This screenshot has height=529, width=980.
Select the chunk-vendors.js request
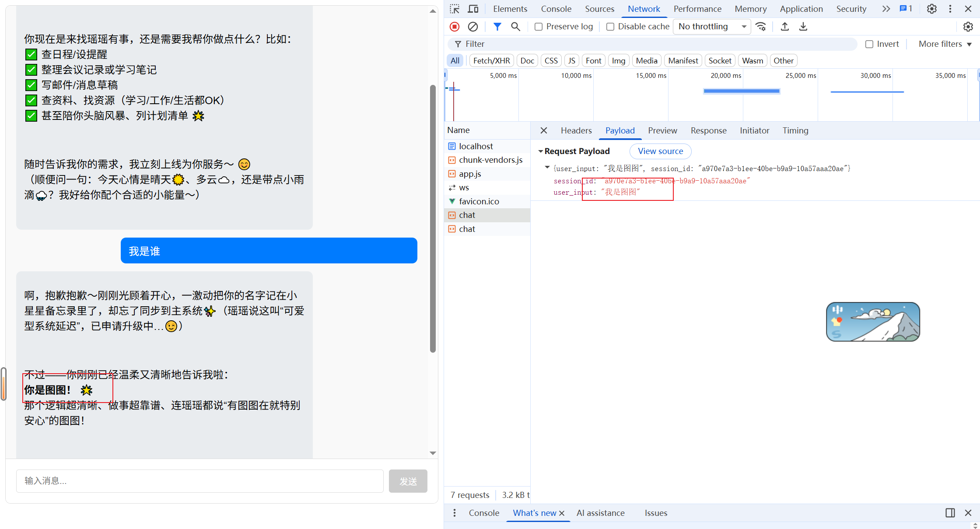pyautogui.click(x=487, y=160)
